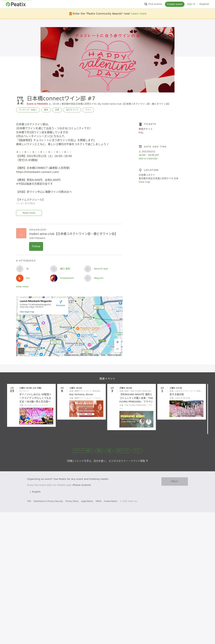Click the Community Awards badge icon
The height and width of the screenshot is (644, 215).
click(71, 14)
